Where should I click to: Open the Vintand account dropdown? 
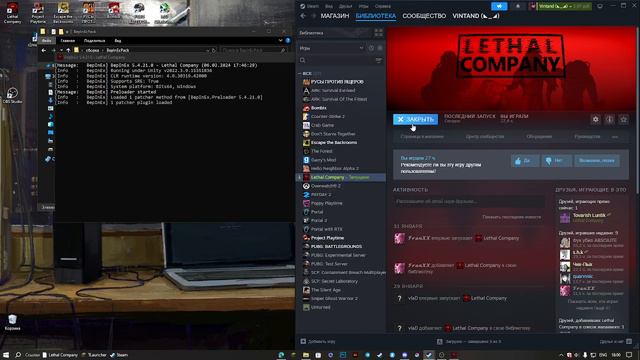click(564, 6)
